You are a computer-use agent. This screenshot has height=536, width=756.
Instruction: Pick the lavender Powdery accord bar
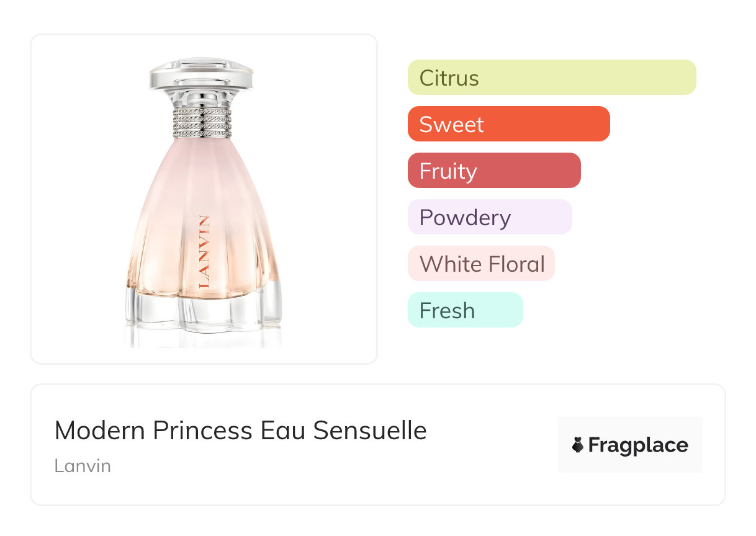coord(489,217)
